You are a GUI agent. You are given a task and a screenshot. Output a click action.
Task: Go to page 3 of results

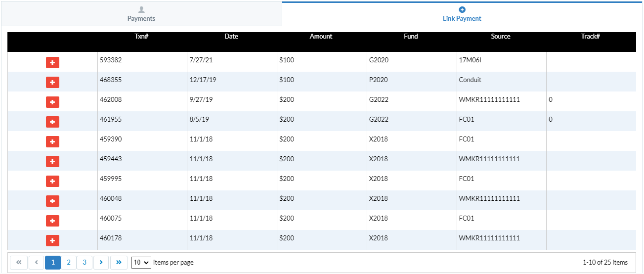click(x=85, y=263)
